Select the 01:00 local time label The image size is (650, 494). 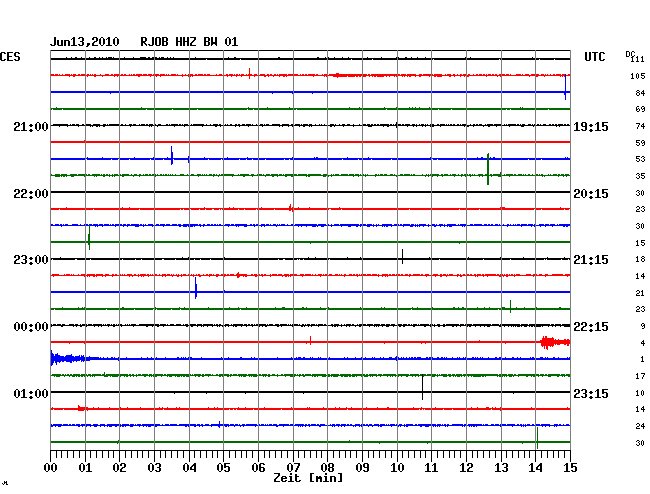coord(31,393)
